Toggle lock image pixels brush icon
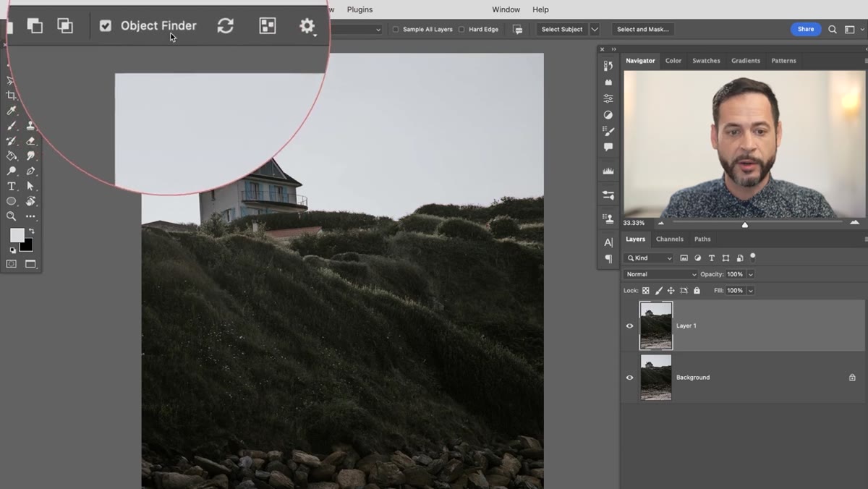 pyautogui.click(x=658, y=291)
